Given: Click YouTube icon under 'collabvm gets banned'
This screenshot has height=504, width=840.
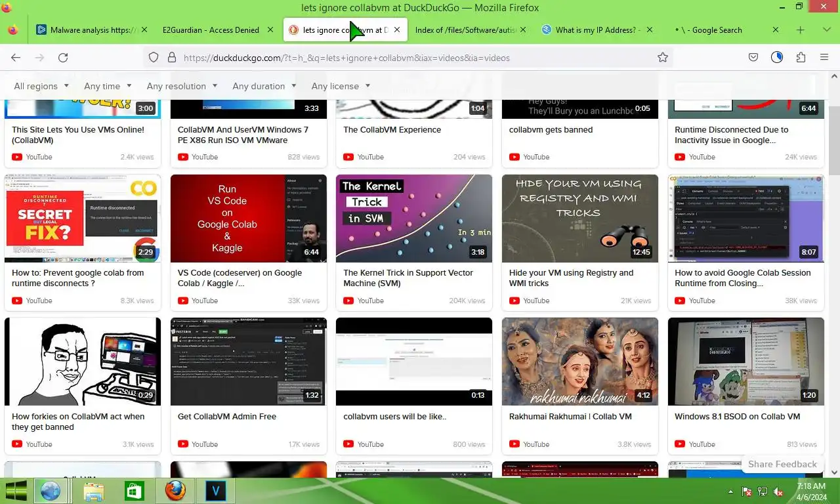Looking at the screenshot, I should 514,157.
